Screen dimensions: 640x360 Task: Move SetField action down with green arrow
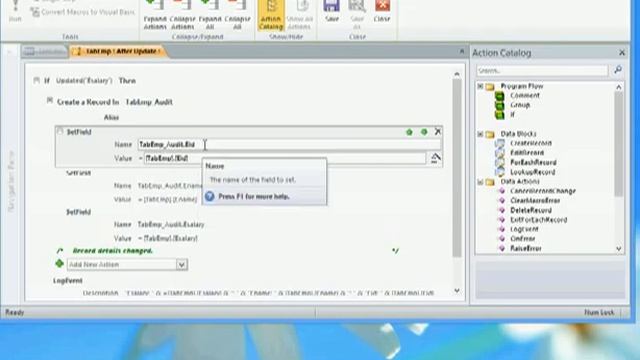pos(424,132)
